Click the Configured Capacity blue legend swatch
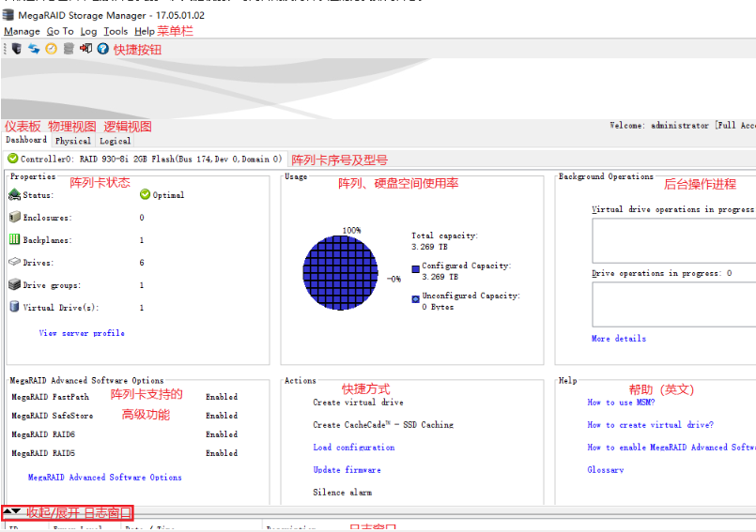 point(416,267)
